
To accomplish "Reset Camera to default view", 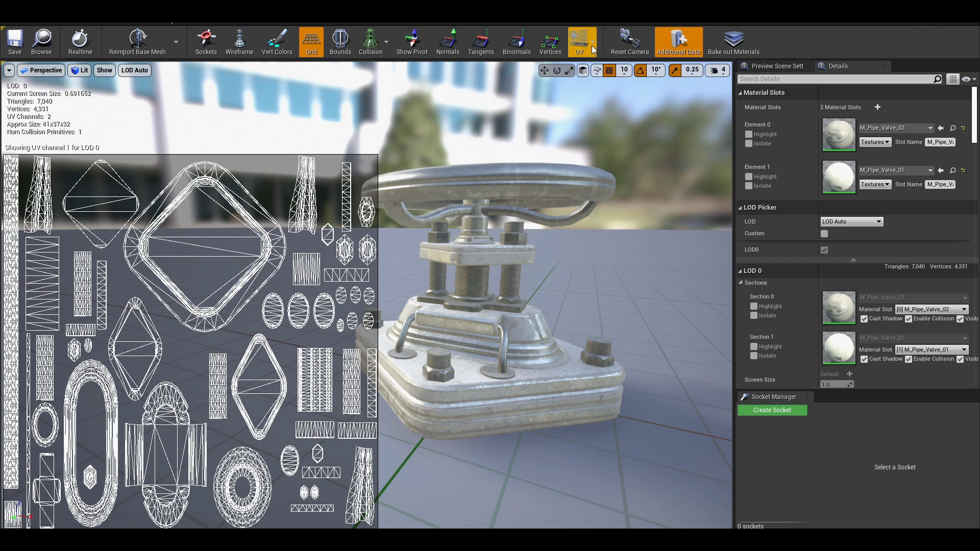I will click(630, 42).
